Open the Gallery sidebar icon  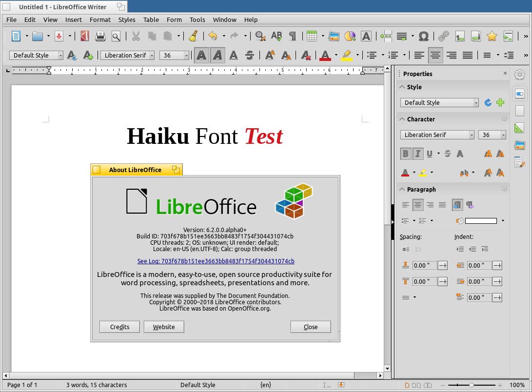click(520, 145)
